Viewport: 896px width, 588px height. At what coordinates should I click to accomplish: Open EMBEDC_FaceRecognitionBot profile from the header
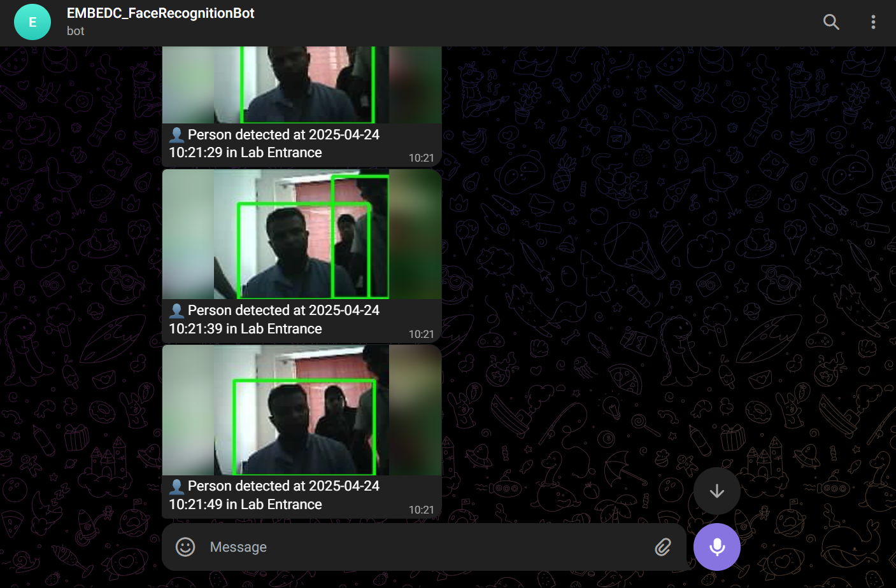point(160,13)
